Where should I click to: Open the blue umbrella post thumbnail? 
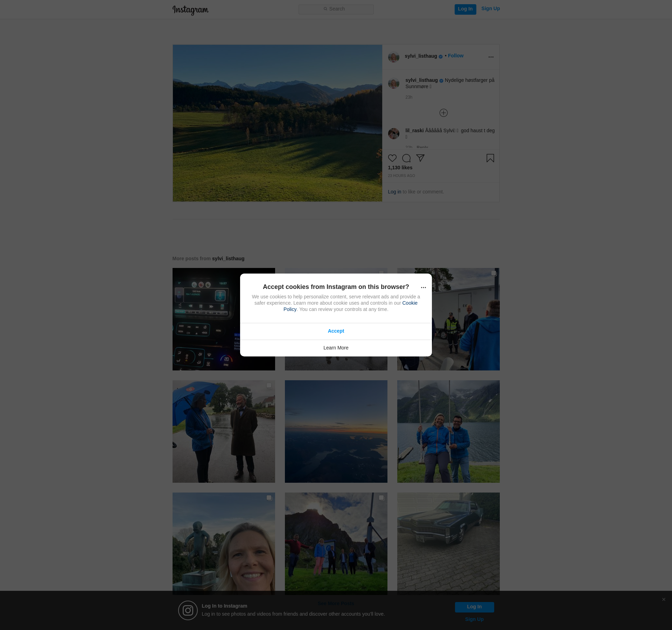pos(224,431)
